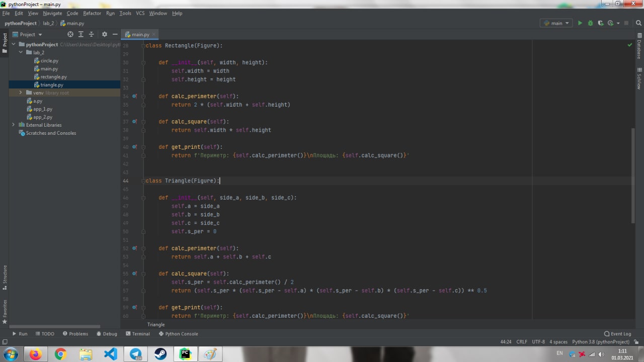The width and height of the screenshot is (644, 362).
Task: Collapse the pythonProject root folder
Action: [x=14, y=44]
